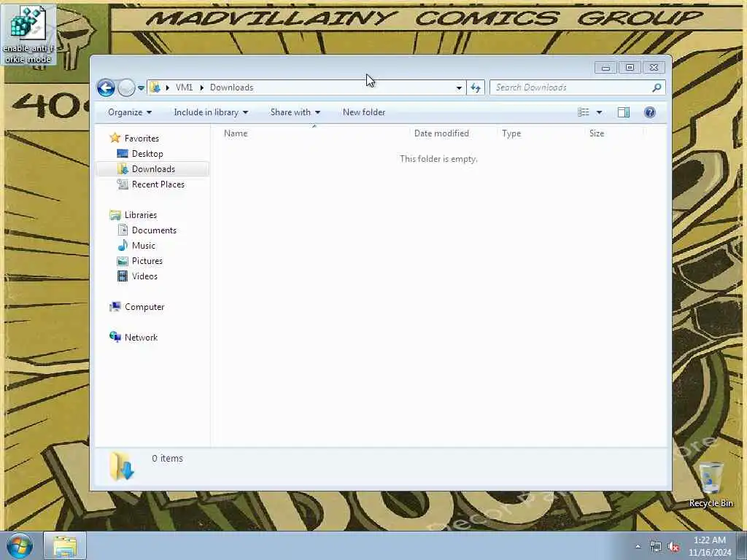
Task: Open Recent Places
Action: [158, 184]
